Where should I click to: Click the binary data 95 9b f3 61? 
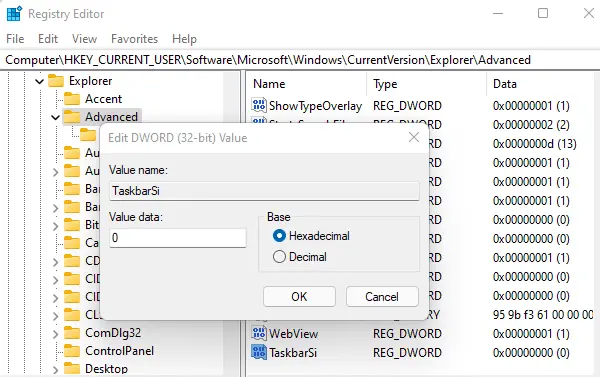tap(543, 315)
